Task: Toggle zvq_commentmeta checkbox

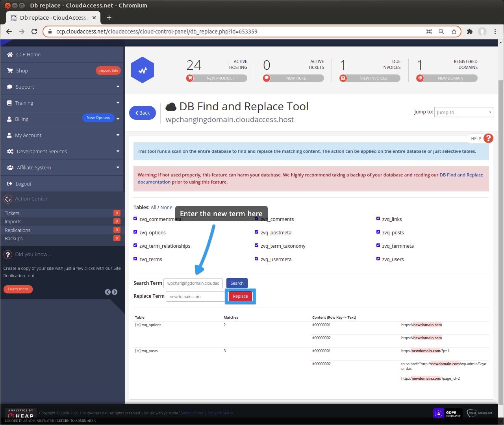Action: pyautogui.click(x=135, y=219)
